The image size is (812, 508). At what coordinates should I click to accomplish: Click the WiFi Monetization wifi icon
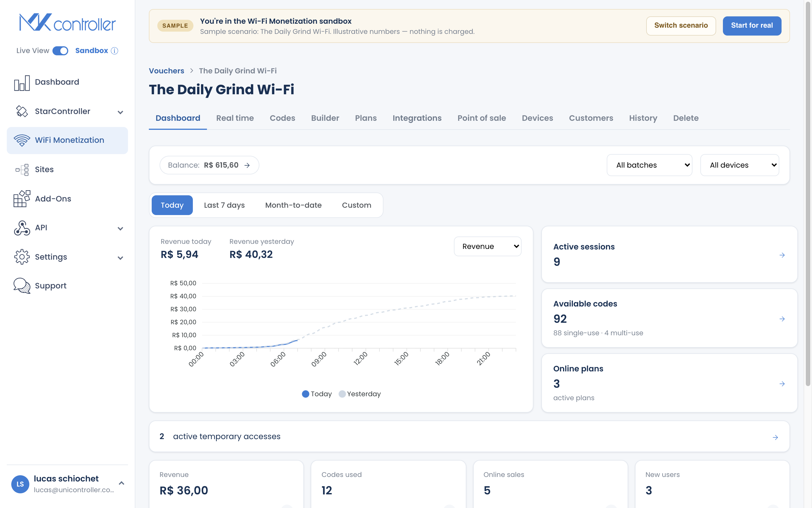(x=22, y=140)
